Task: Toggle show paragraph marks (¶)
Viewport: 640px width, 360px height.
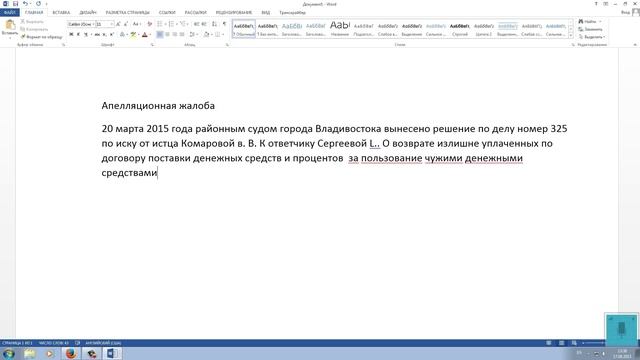Action: tap(224, 24)
